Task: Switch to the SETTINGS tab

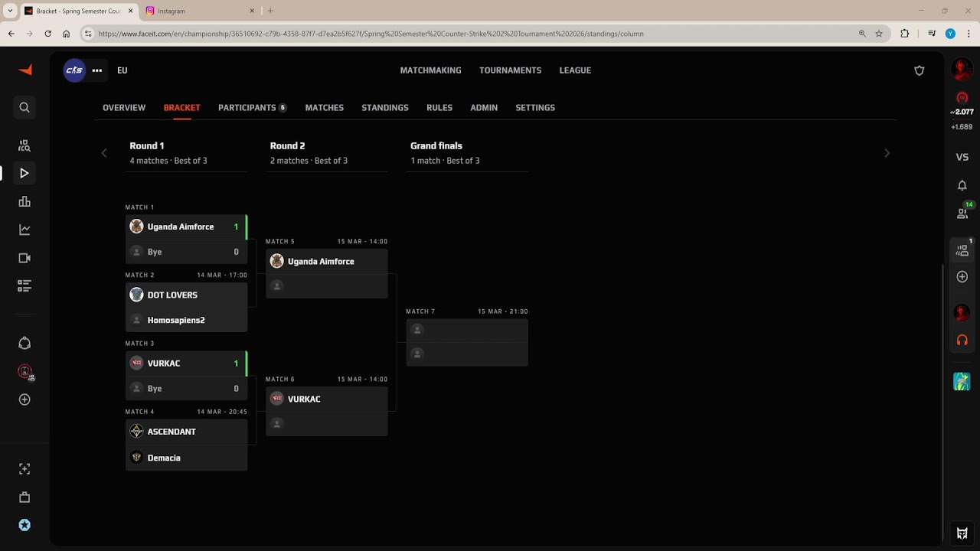Action: click(535, 108)
